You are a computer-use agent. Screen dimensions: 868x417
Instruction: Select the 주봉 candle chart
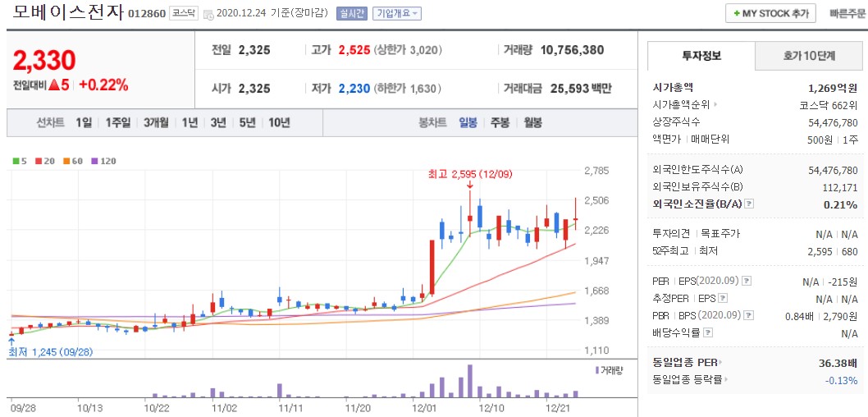coord(500,122)
